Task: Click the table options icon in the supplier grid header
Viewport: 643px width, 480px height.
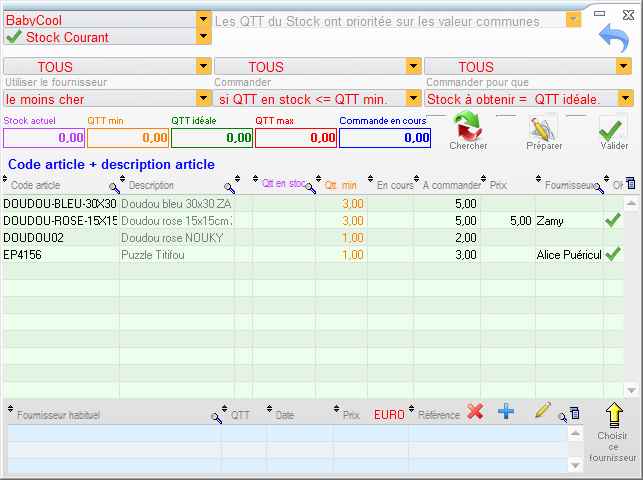Action: tap(575, 413)
